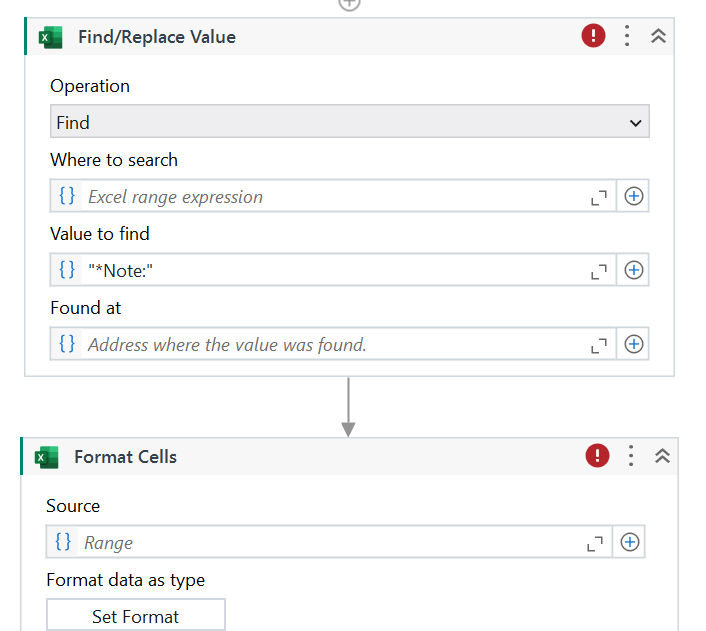Open expression braces for Where to search
Image resolution: width=706 pixels, height=631 pixels.
click(x=67, y=196)
